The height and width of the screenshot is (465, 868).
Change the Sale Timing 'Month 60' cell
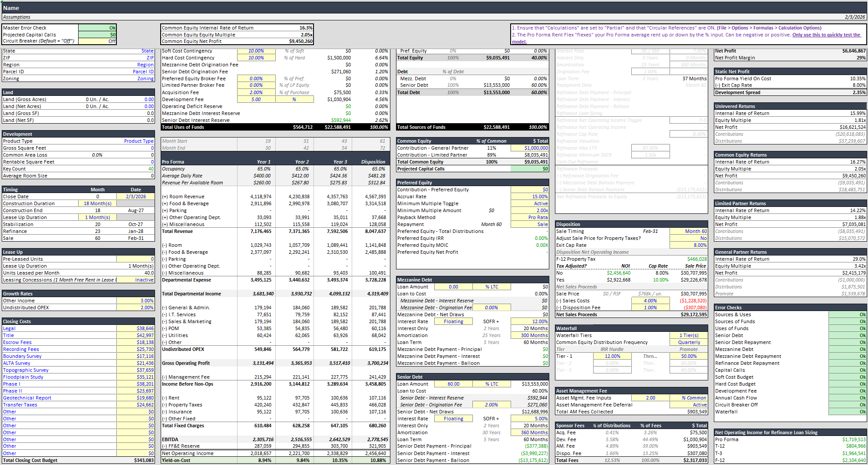coord(689,231)
